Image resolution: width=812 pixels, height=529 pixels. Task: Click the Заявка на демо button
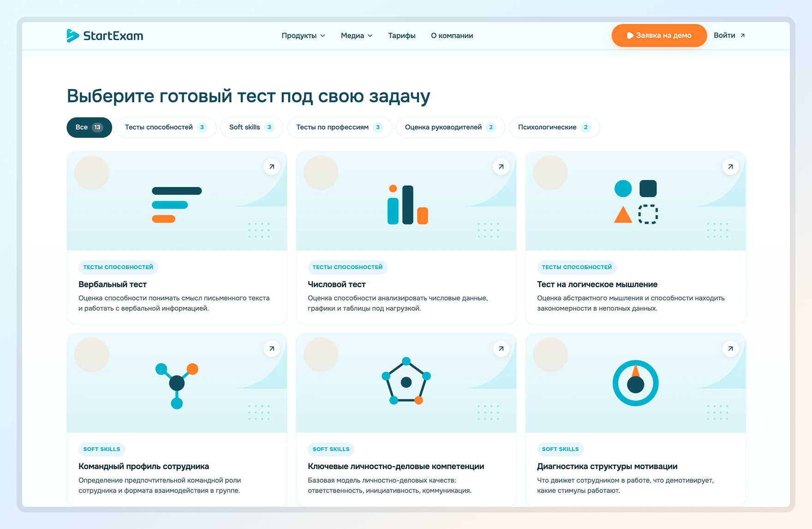[659, 36]
